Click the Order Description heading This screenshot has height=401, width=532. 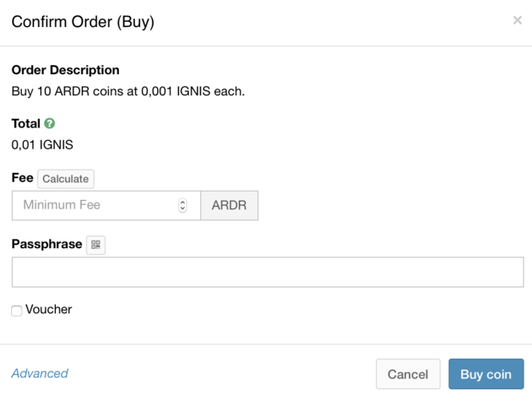(65, 70)
